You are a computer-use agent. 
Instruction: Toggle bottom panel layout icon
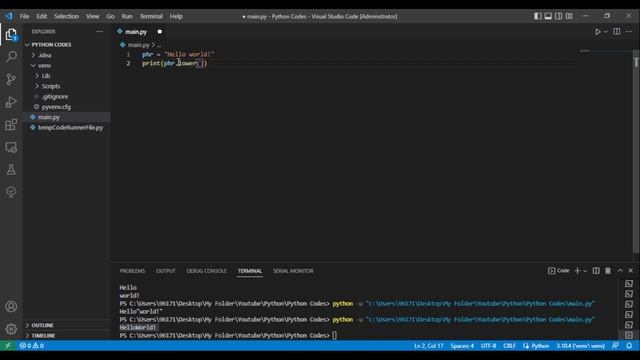[548, 16]
